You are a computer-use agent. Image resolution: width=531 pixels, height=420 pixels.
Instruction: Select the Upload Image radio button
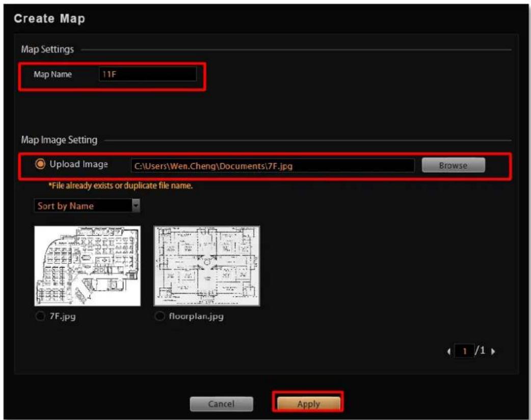(x=40, y=164)
